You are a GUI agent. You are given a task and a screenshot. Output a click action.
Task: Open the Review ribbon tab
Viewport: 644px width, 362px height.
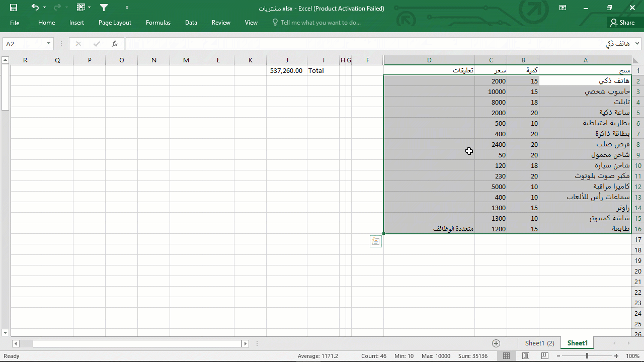click(221, 23)
